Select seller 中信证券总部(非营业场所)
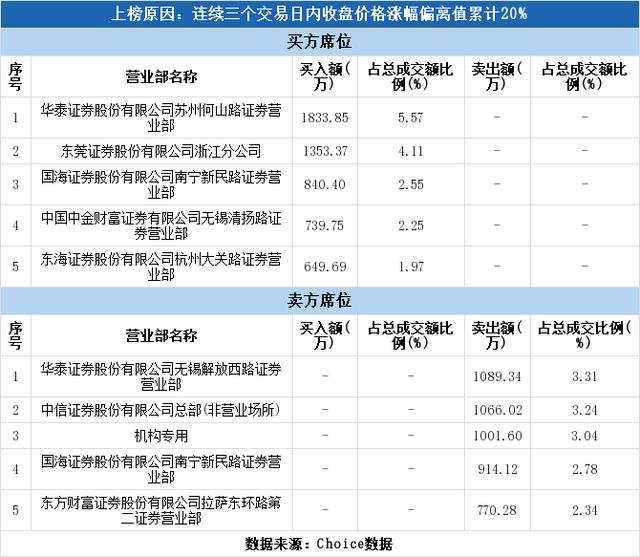This screenshot has height=557, width=640. (x=161, y=410)
